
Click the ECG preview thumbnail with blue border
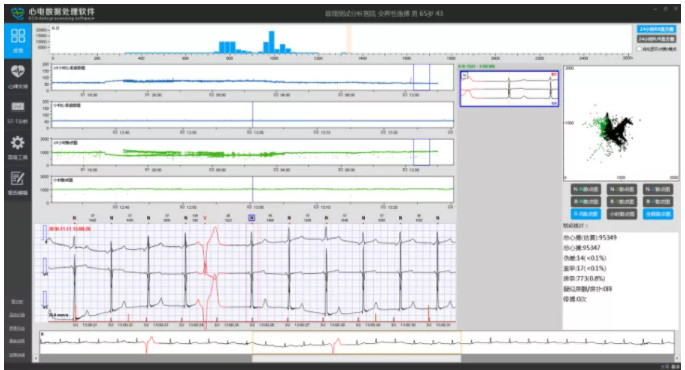[x=509, y=89]
